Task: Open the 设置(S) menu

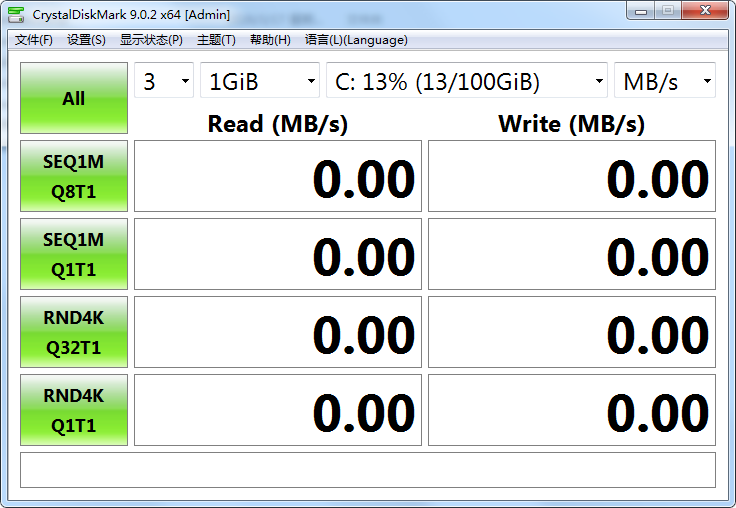Action: (x=86, y=40)
